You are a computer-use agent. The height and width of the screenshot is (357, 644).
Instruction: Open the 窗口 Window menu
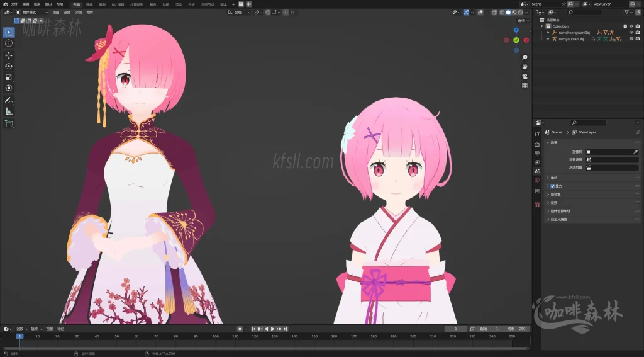click(48, 4)
